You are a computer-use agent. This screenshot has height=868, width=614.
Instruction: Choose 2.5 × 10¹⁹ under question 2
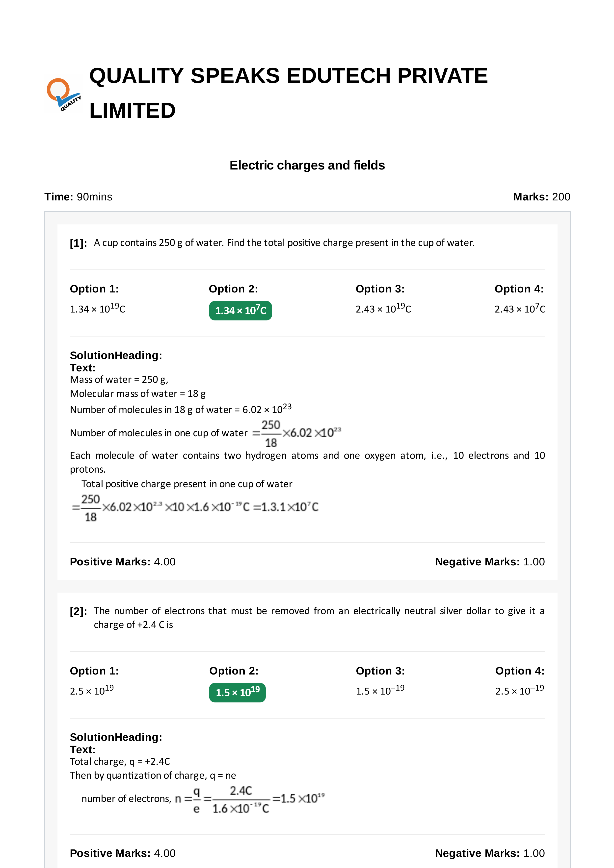[92, 690]
